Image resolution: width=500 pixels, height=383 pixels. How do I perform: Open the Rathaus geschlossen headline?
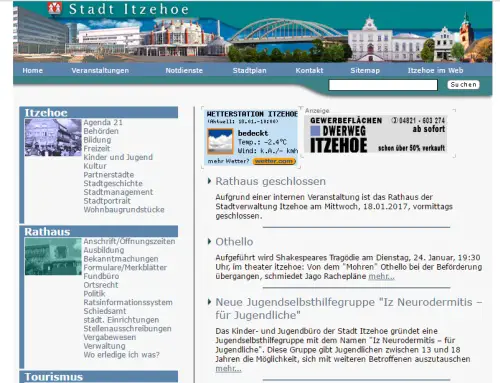click(x=271, y=181)
